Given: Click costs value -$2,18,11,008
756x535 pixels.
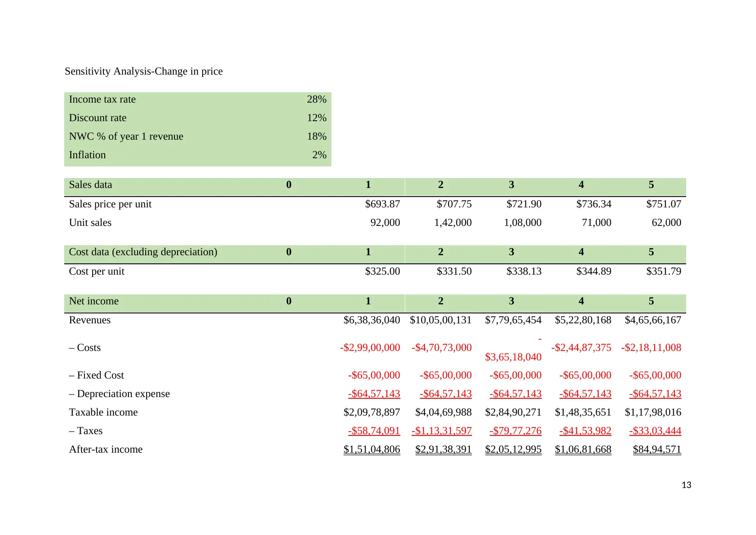Looking at the screenshot, I should [651, 347].
